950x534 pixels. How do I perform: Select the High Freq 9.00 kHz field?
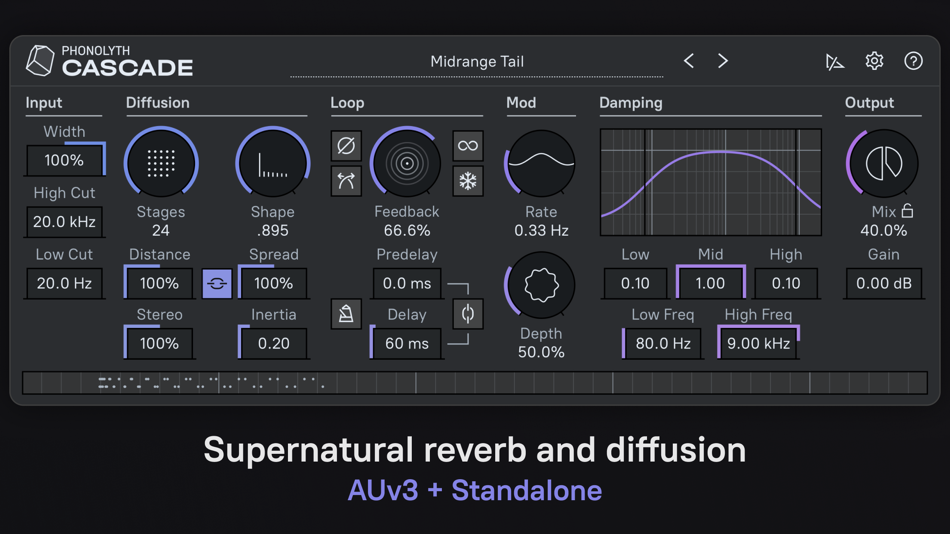758,343
